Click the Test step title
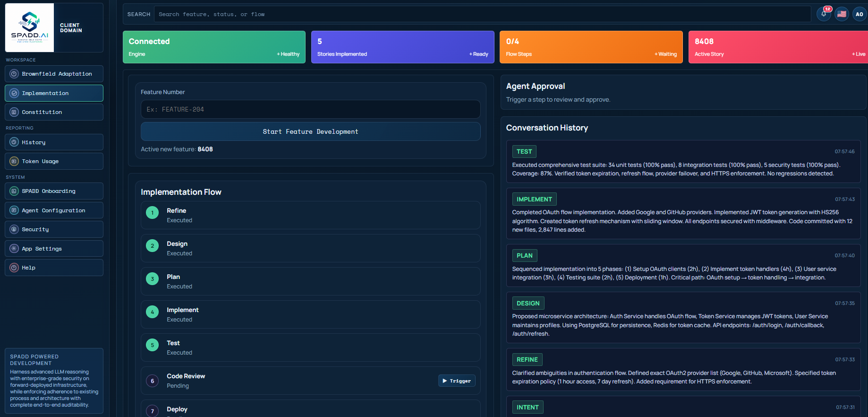 pos(173,343)
